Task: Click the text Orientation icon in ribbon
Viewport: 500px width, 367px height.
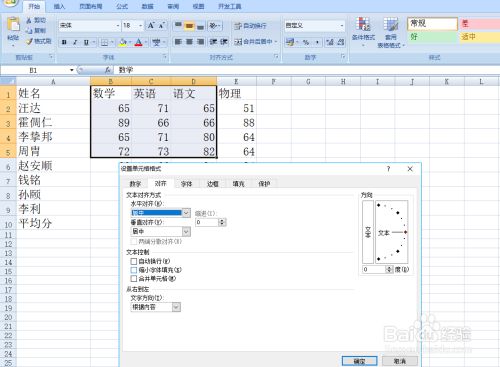Action: pos(214,26)
